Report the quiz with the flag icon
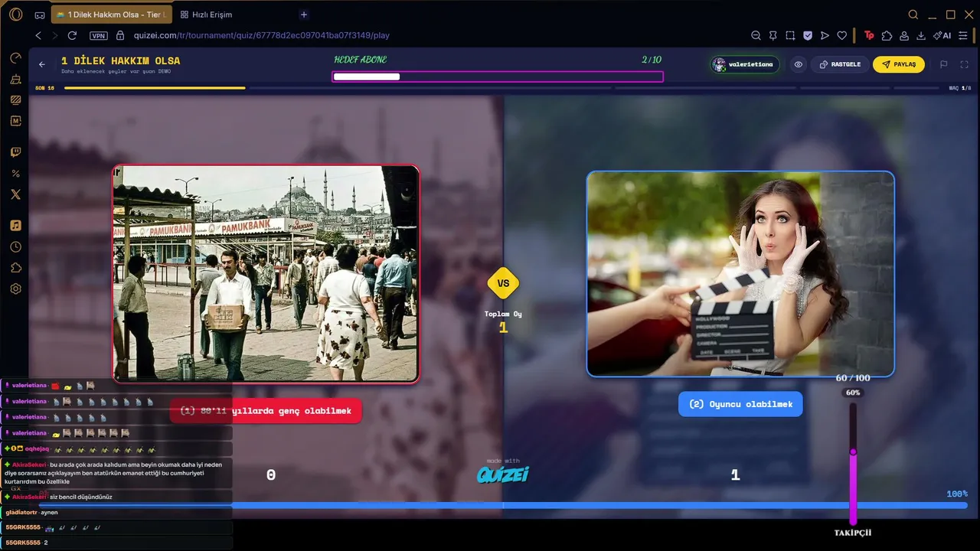 tap(944, 65)
